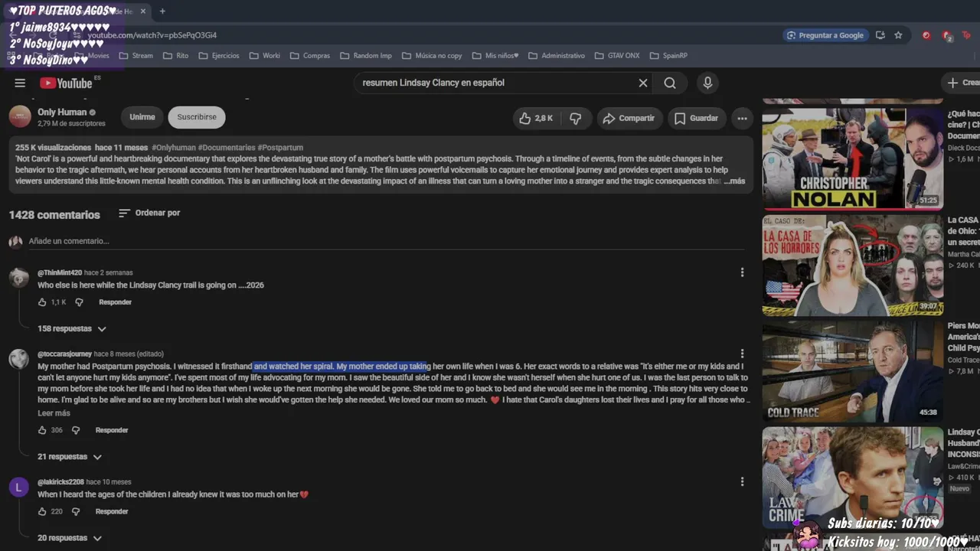Open the Cold Trace video thumbnail
The width and height of the screenshot is (980, 551).
[853, 371]
